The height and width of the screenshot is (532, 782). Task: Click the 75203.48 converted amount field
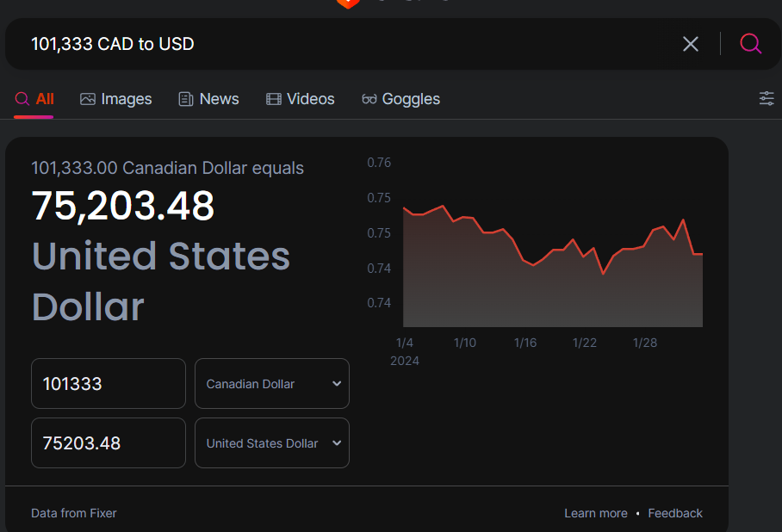pos(109,442)
